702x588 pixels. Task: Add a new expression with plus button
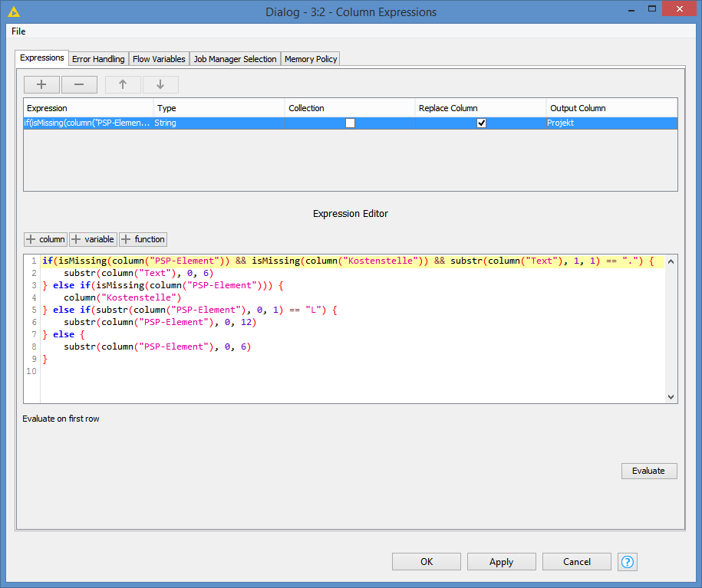[x=41, y=85]
